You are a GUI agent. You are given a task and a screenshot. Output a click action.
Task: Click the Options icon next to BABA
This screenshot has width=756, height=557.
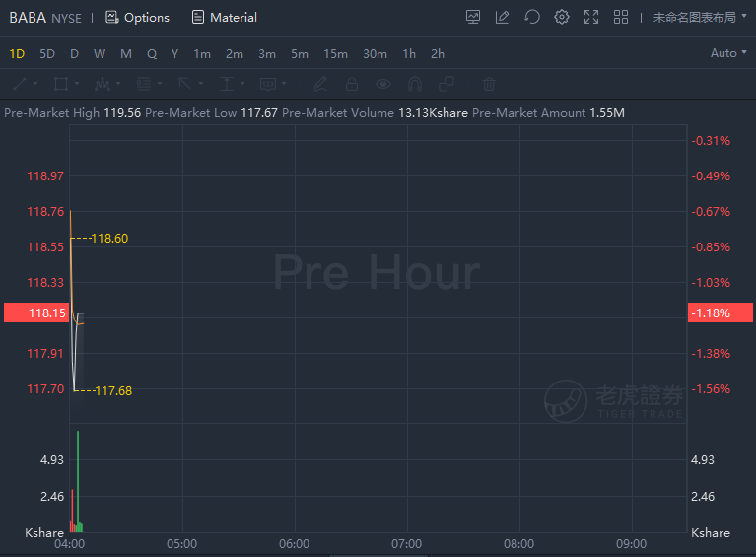pyautogui.click(x=112, y=18)
